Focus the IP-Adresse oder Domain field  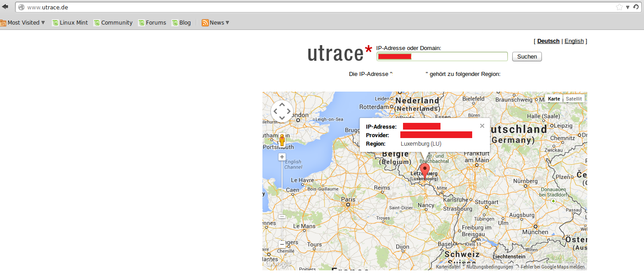click(x=442, y=56)
